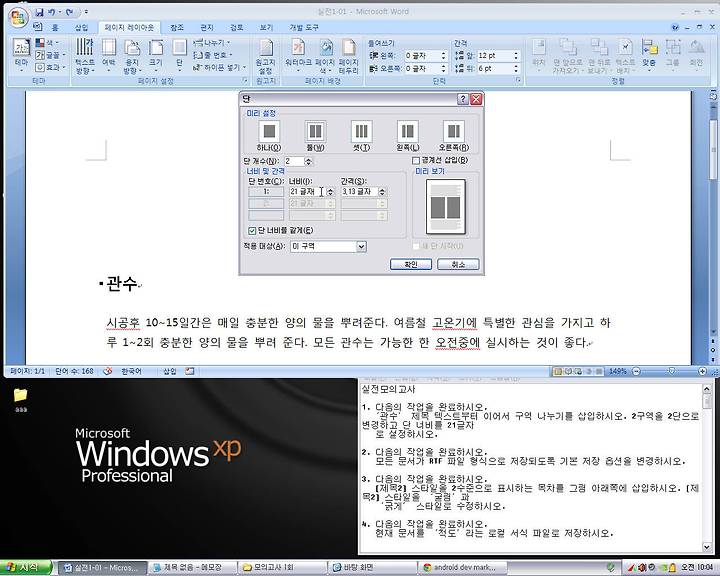Expand the 단락 dialog launcher
Image resolution: width=720 pixels, height=576 pixels.
coord(518,81)
